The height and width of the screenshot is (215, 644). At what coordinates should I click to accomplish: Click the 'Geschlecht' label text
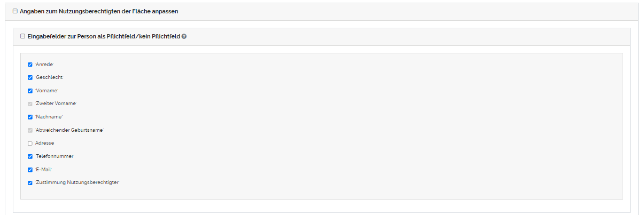(x=49, y=77)
